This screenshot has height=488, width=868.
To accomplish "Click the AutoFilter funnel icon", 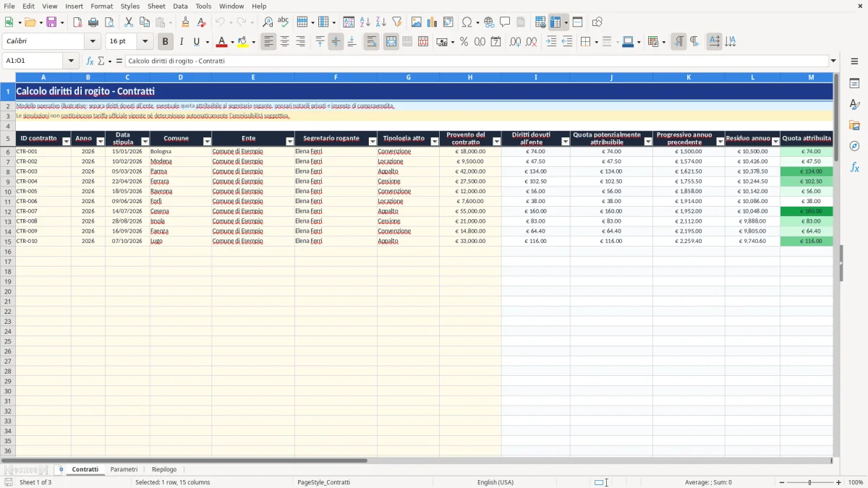I will [397, 22].
